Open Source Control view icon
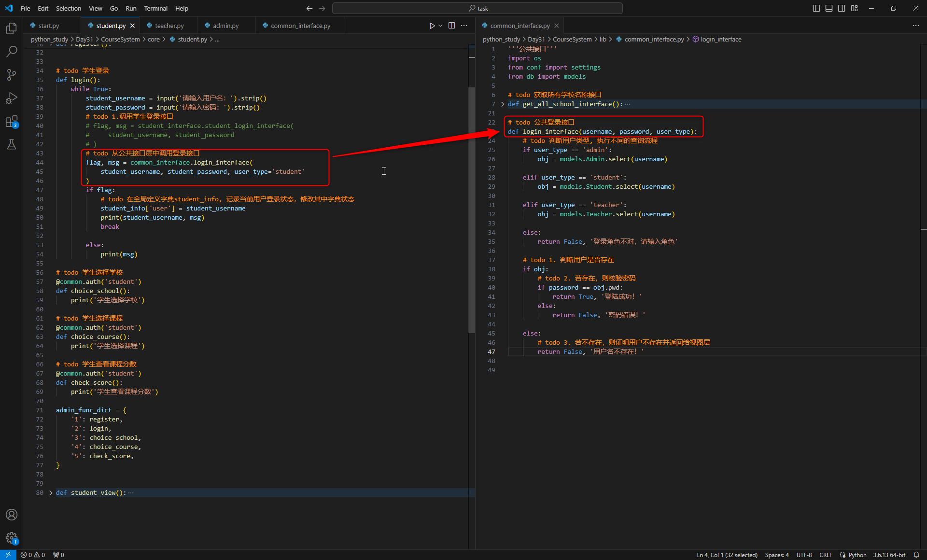Image resolution: width=927 pixels, height=560 pixels. (x=12, y=75)
